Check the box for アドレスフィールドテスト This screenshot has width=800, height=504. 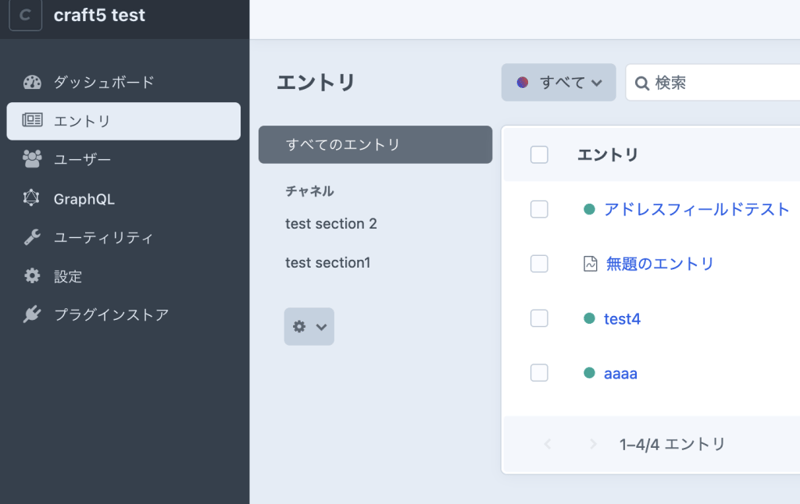click(x=539, y=209)
